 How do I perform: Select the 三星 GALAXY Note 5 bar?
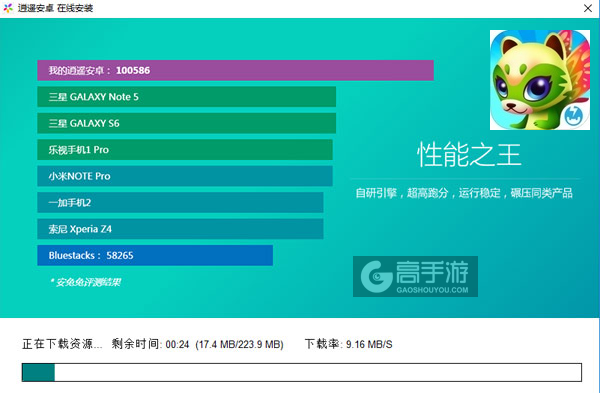point(186,97)
